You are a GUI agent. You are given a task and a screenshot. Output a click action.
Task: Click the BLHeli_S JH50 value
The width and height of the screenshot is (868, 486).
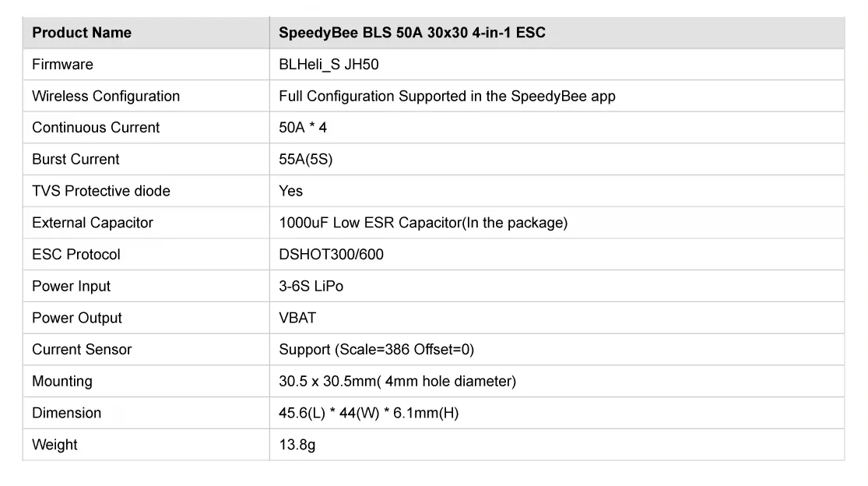coord(329,65)
